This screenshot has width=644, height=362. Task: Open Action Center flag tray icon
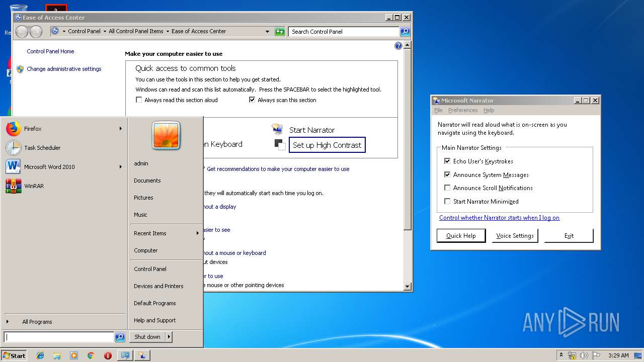tap(596, 355)
